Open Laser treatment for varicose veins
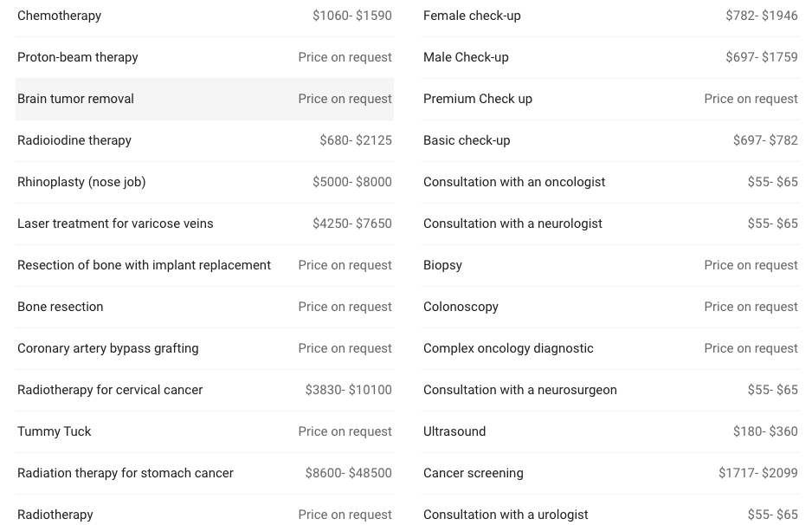This screenshot has width=812, height=525. pyautogui.click(x=204, y=224)
